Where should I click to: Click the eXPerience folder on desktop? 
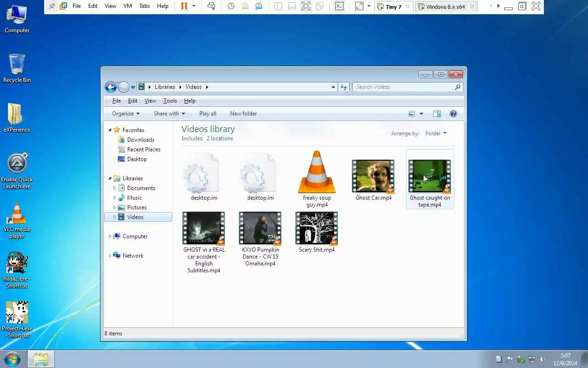[x=17, y=118]
